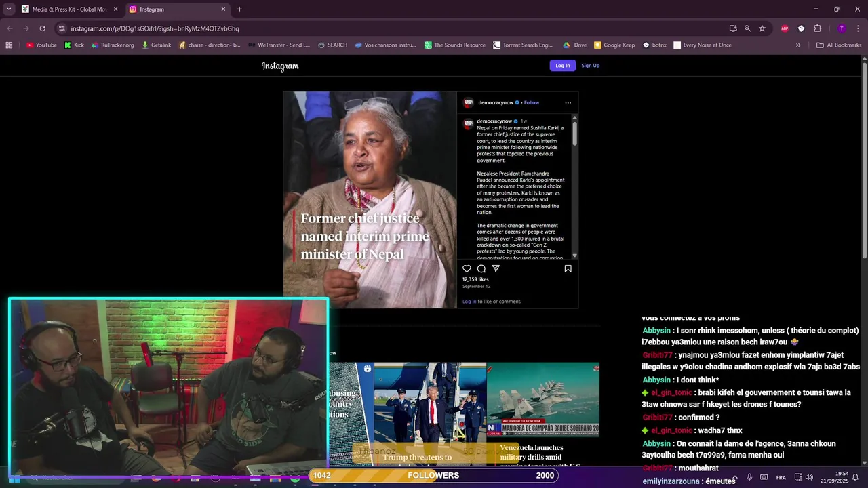Open the All Bookmarks folder
The image size is (868, 488).
[x=839, y=45]
